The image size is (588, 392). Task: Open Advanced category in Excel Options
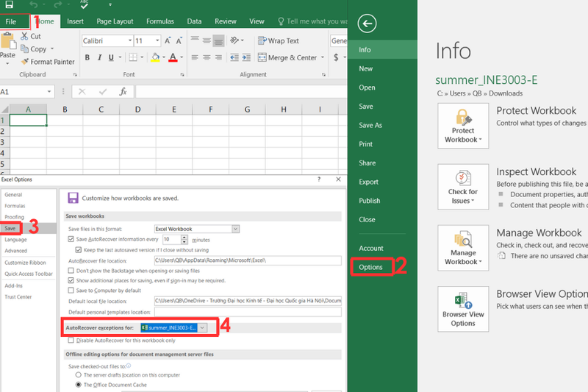15,251
